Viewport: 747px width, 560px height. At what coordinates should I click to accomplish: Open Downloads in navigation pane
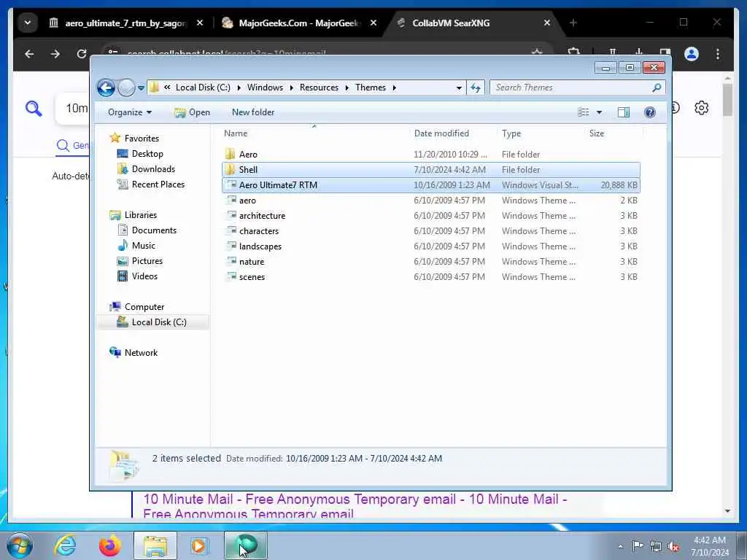[x=153, y=169]
